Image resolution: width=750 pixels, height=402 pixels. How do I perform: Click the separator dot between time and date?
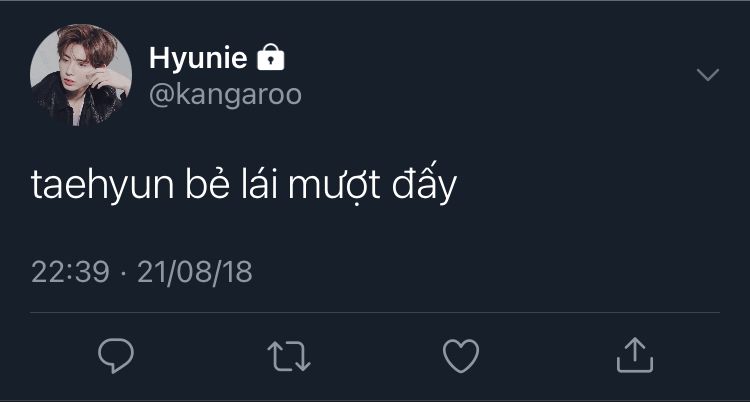(122, 272)
